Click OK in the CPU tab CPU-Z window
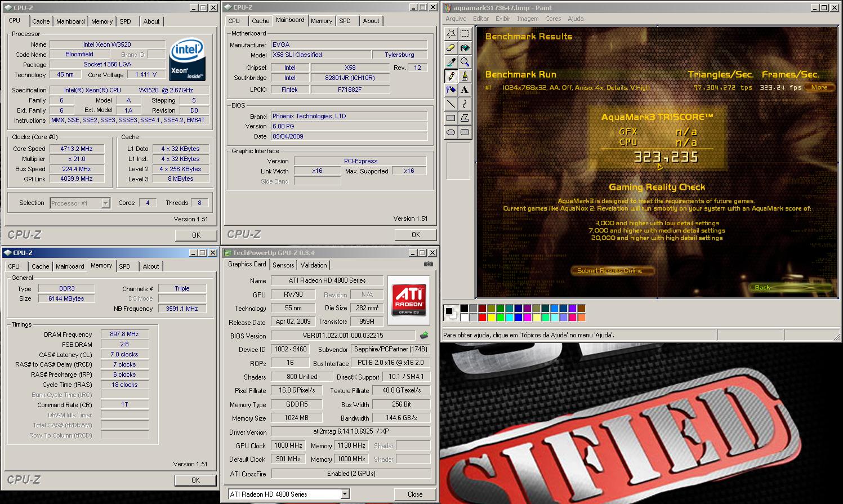 pyautogui.click(x=196, y=235)
